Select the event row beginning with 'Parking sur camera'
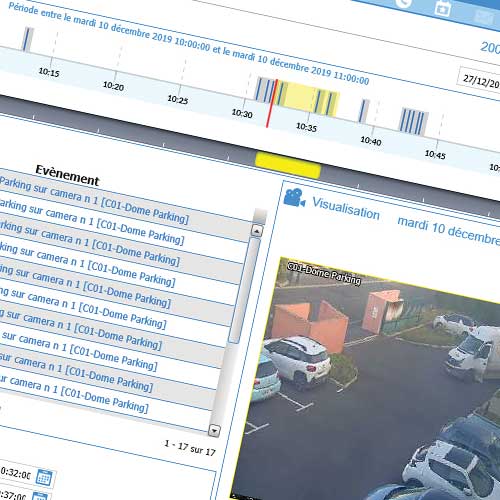Viewport: 500px width, 500px height. click(125, 205)
